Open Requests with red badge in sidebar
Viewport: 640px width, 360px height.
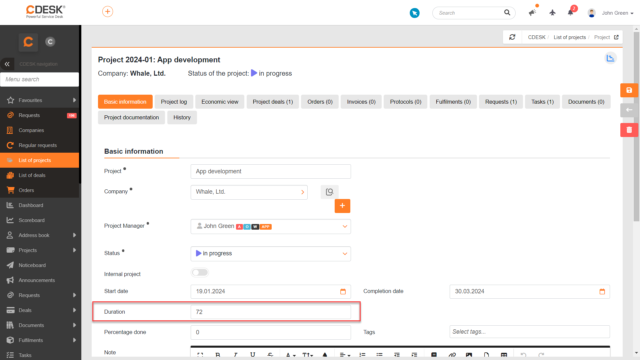click(x=40, y=115)
